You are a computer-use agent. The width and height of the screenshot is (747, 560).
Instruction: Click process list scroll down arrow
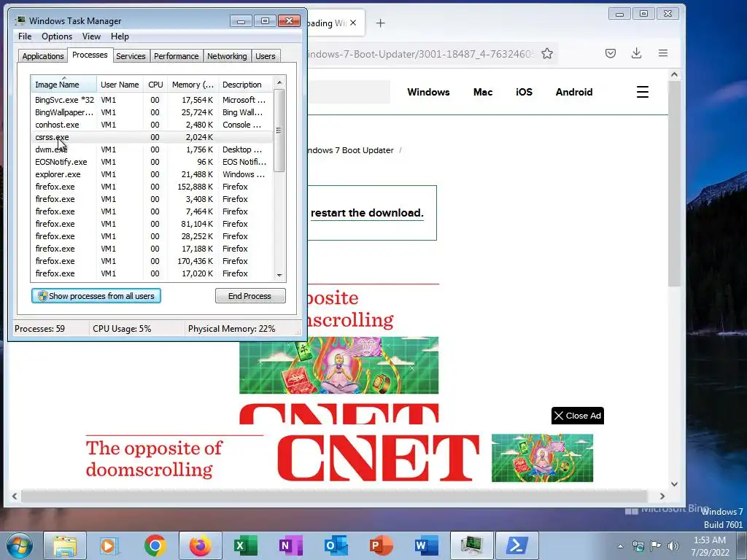pyautogui.click(x=279, y=275)
